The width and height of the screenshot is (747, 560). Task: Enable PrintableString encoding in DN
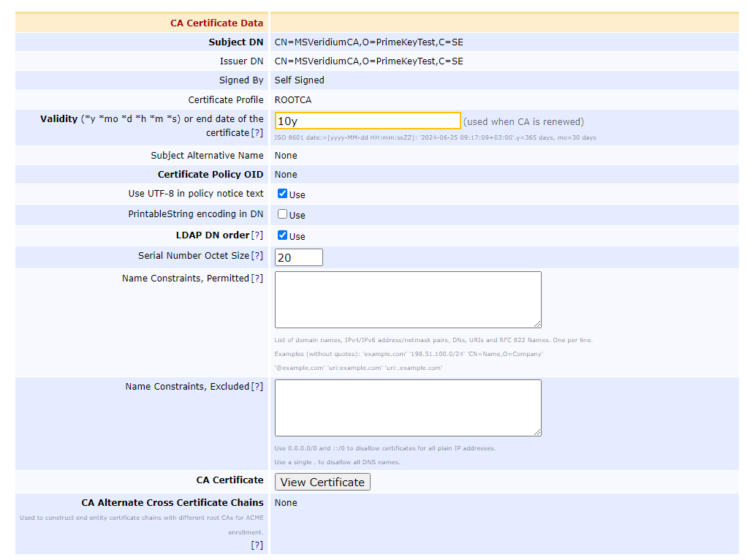pos(282,214)
